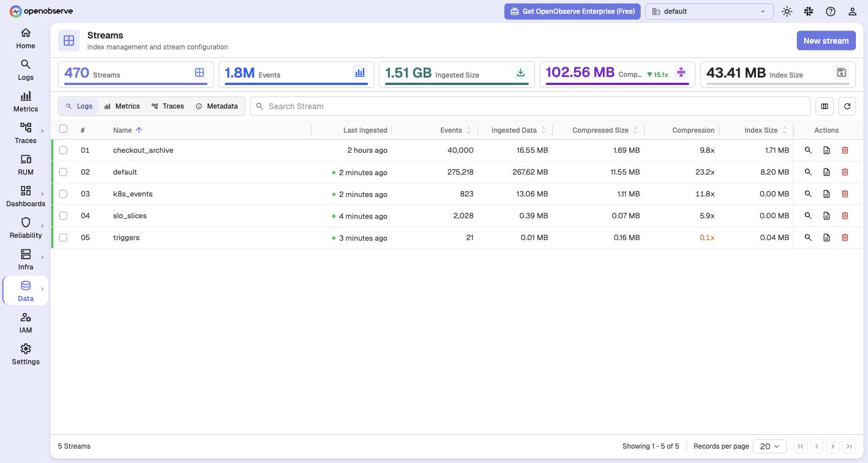868x463 pixels.
Task: Click the 1.8M Events summary card
Action: [x=296, y=75]
